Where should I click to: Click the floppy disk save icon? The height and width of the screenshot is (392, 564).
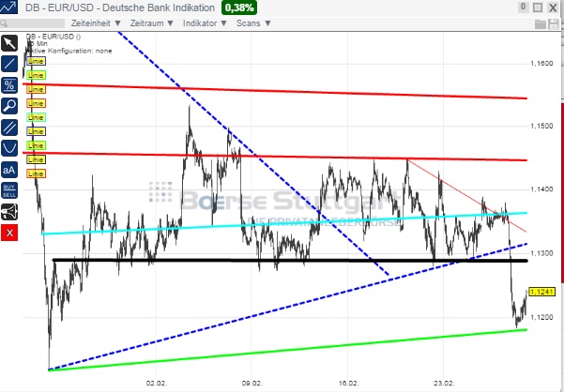pyautogui.click(x=554, y=24)
